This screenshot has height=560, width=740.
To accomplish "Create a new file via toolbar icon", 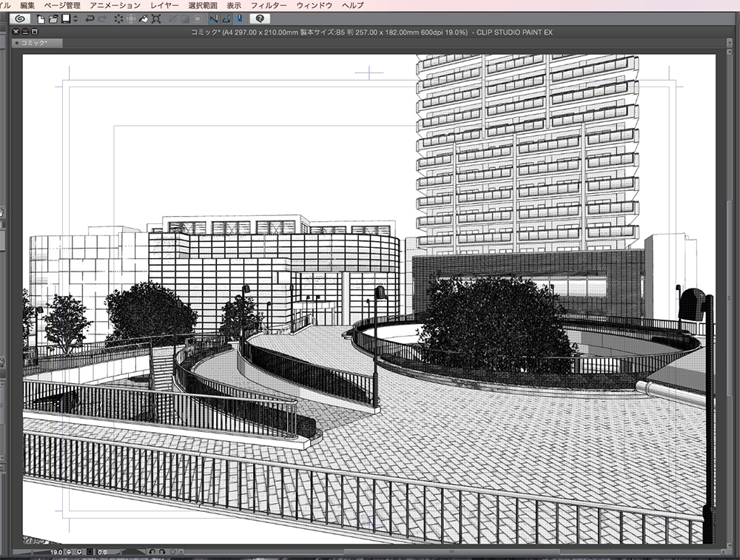I will tap(41, 19).
